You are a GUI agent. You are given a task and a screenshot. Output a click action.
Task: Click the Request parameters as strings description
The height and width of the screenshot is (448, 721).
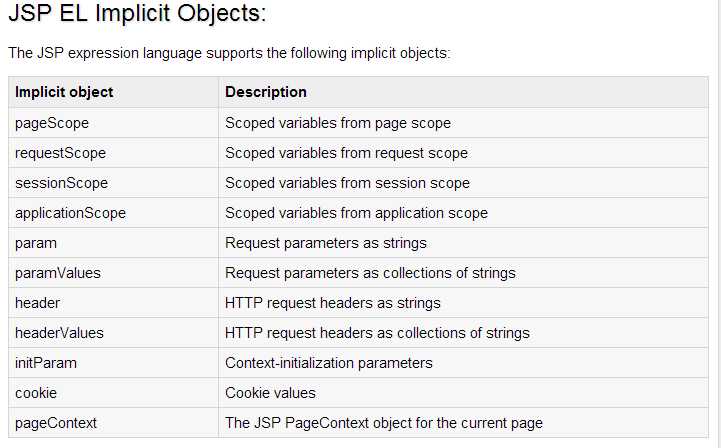(x=326, y=243)
